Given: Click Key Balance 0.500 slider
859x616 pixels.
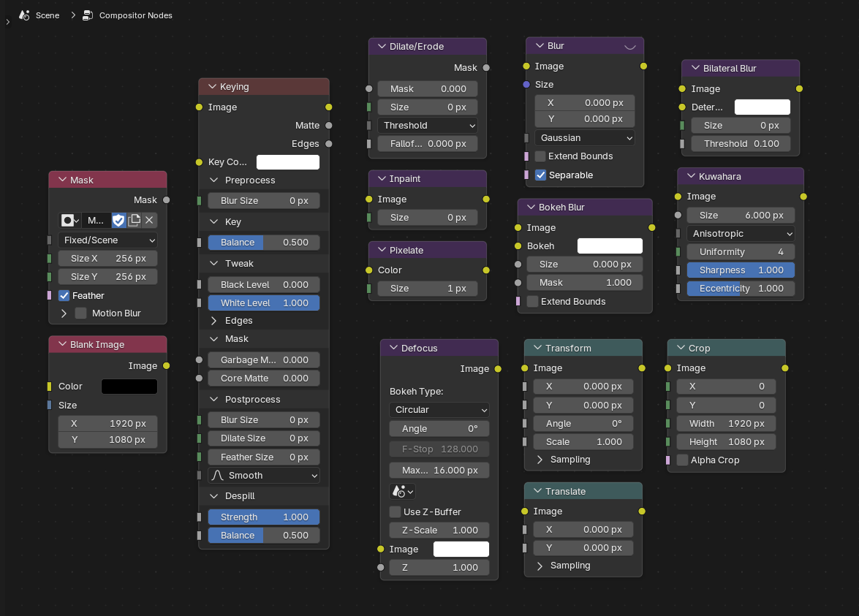Looking at the screenshot, I should (263, 243).
